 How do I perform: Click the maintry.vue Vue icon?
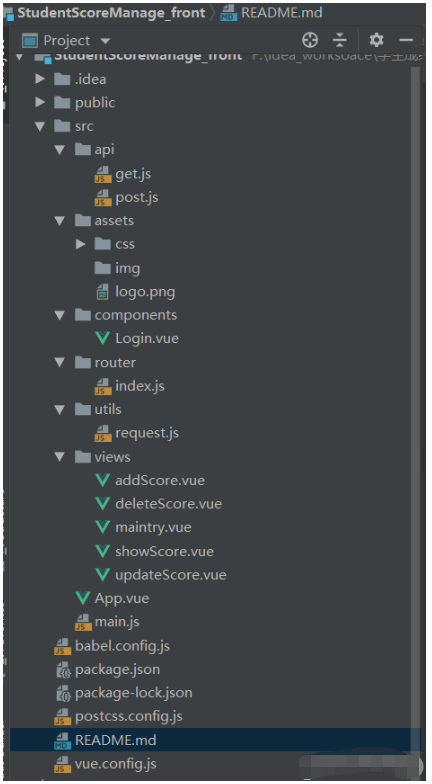click(x=102, y=528)
